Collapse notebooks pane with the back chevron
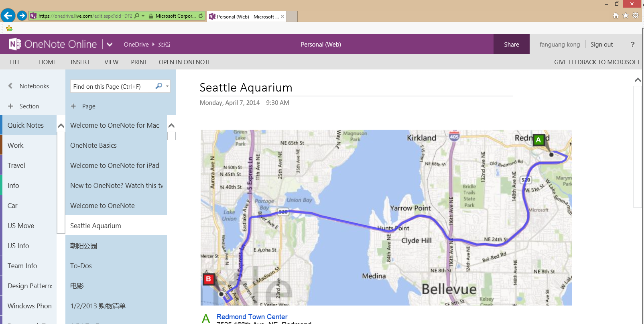The width and height of the screenshot is (644, 324). 10,86
